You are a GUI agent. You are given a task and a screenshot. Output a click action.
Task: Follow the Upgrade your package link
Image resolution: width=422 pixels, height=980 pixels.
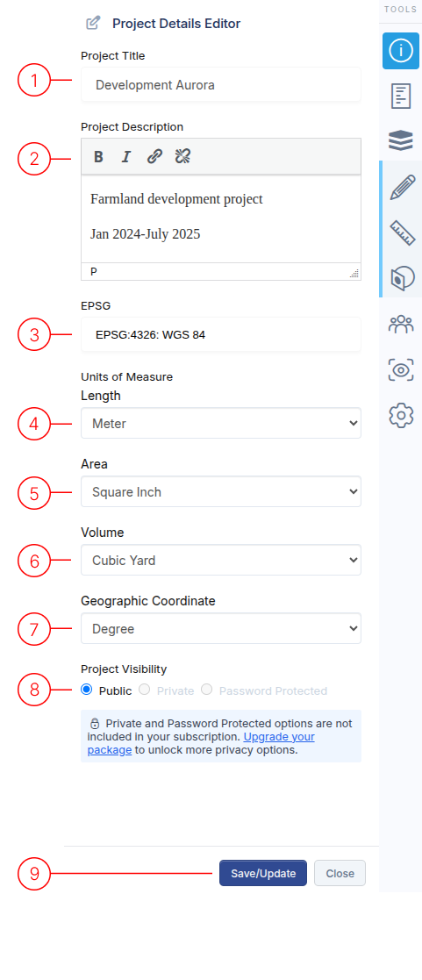point(201,744)
